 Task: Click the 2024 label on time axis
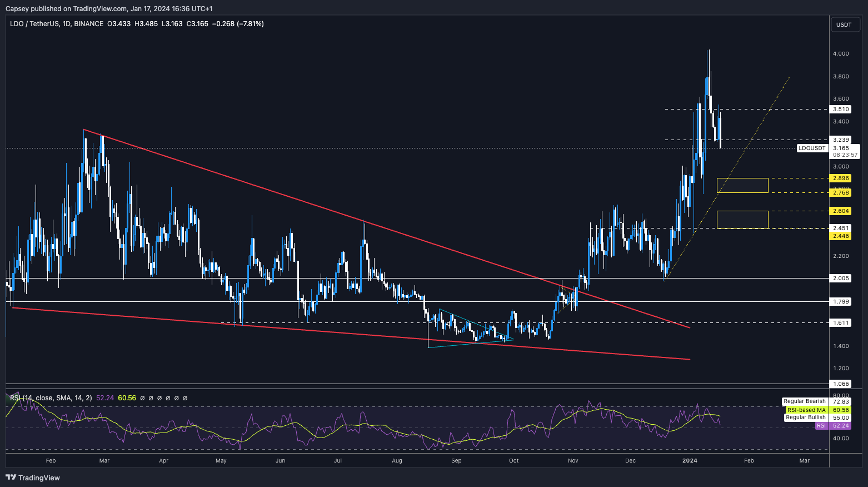[x=690, y=460]
